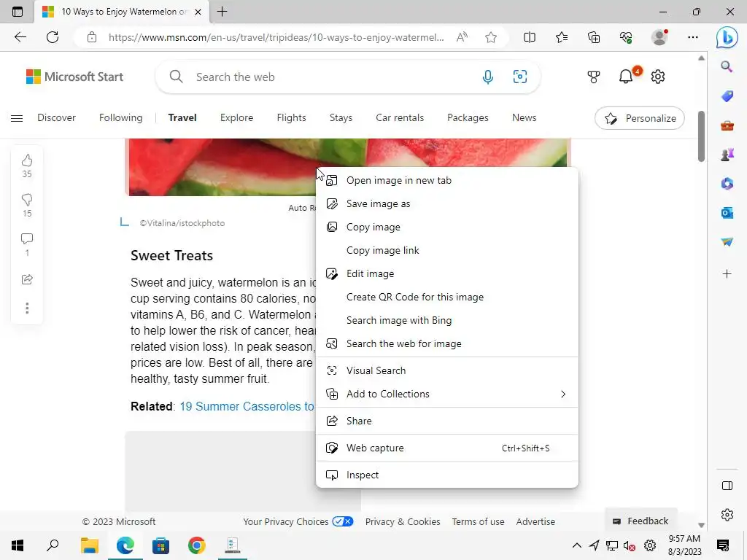Switch to Explore tab
This screenshot has width=747, height=560.
(236, 117)
